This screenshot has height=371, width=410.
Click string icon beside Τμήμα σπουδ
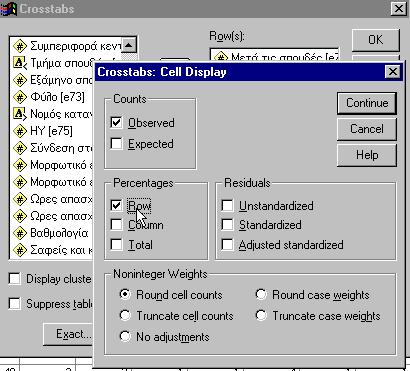(x=20, y=63)
